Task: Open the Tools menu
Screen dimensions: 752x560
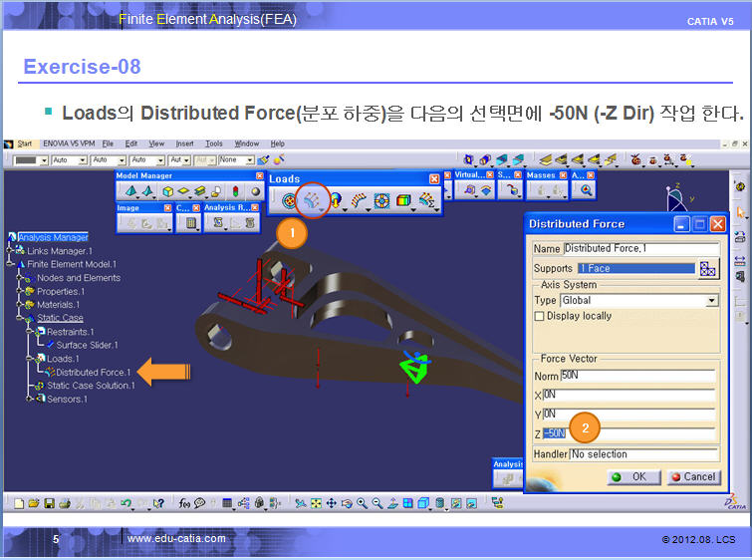Action: click(x=214, y=143)
